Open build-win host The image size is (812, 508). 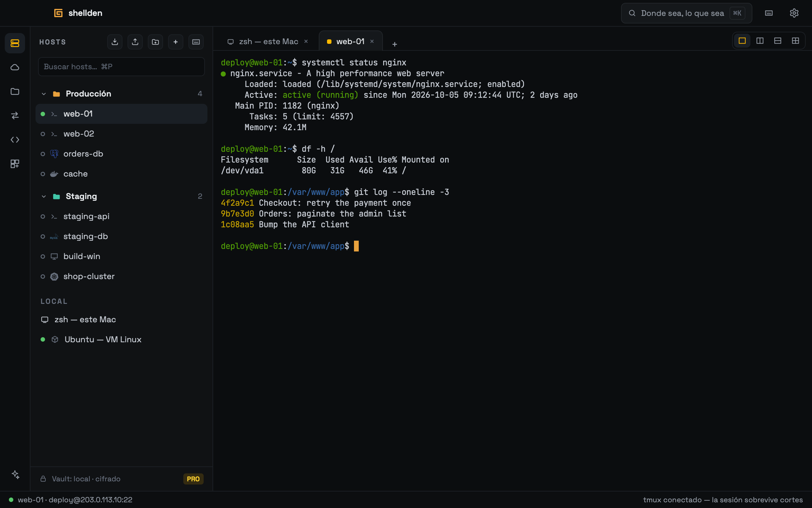[121, 256]
